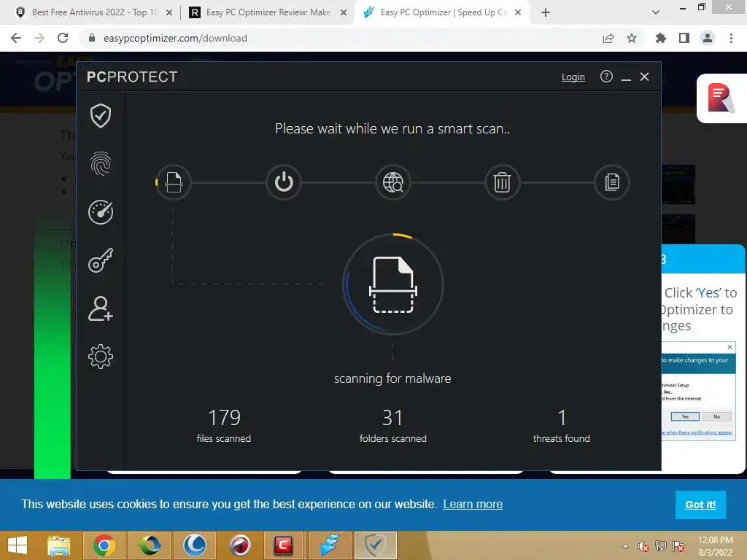This screenshot has width=747, height=560.
Task: Select the trash junk cleanup step icon
Action: pos(502,182)
